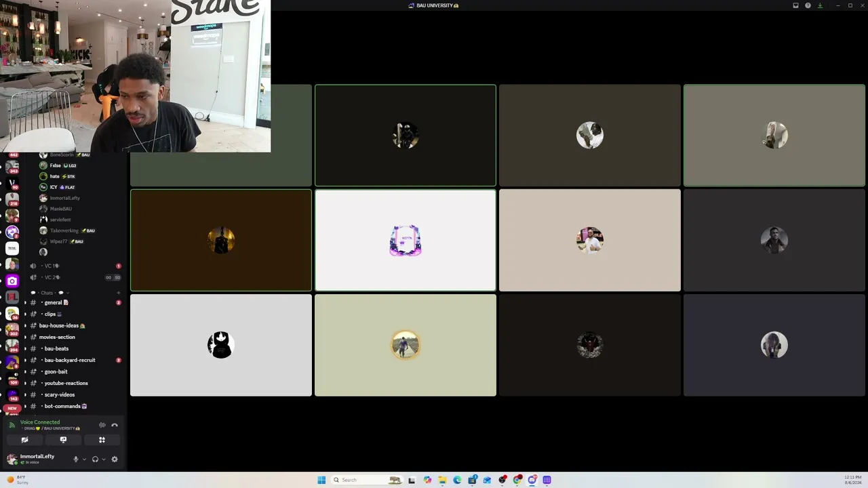
Task: Deafen with the headphones icon
Action: (95, 459)
